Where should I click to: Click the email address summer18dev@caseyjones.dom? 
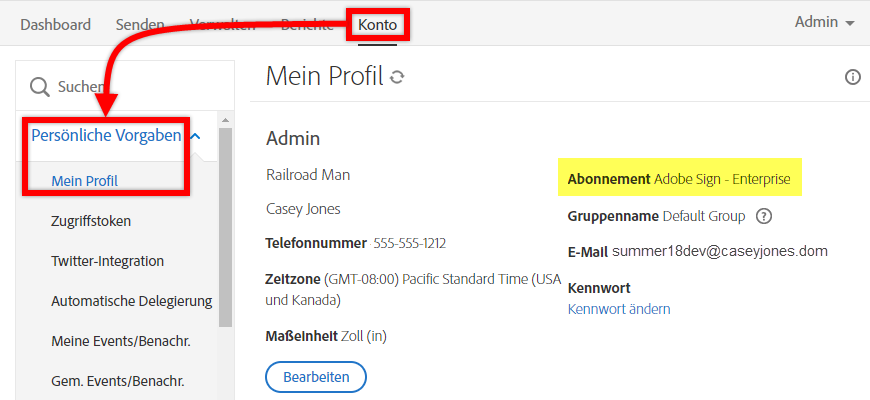(x=720, y=251)
